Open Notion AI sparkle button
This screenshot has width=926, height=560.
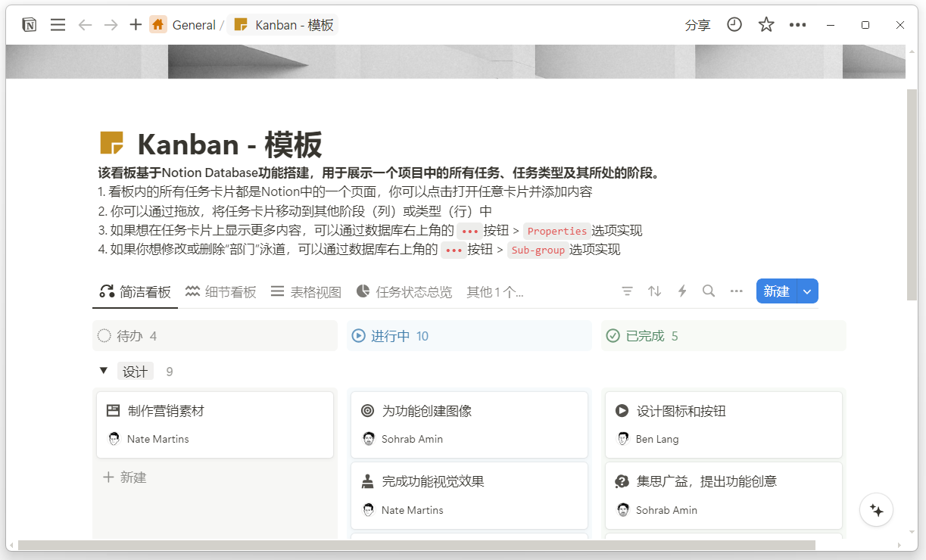pyautogui.click(x=877, y=510)
